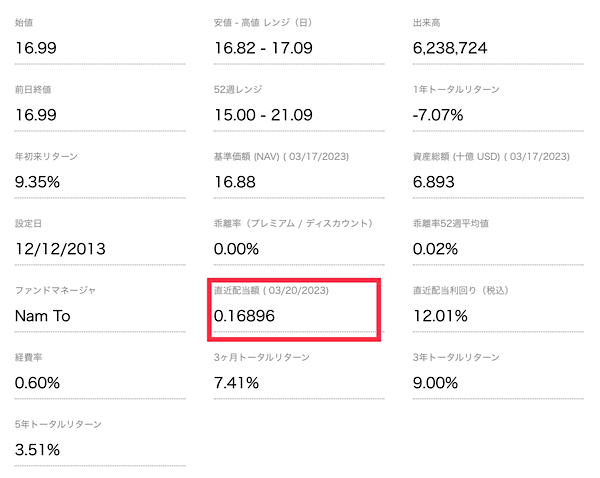
Task: Click the 5年トータルリターン value 3.51%
Action: [37, 450]
